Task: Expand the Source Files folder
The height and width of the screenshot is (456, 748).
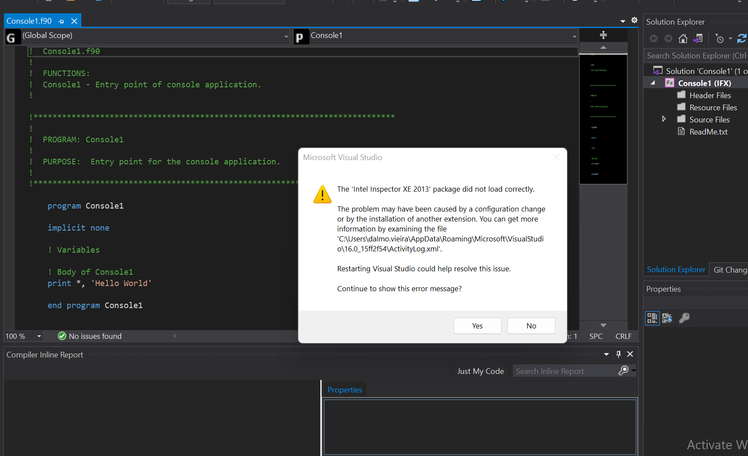Action: pos(664,119)
